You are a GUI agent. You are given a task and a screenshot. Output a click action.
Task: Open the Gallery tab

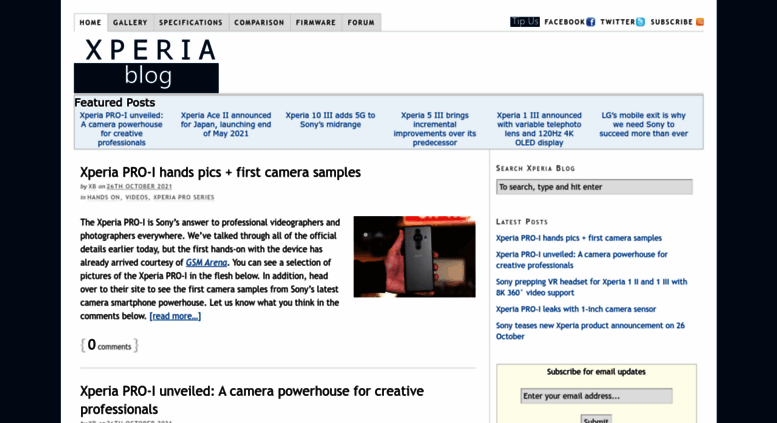130,22
